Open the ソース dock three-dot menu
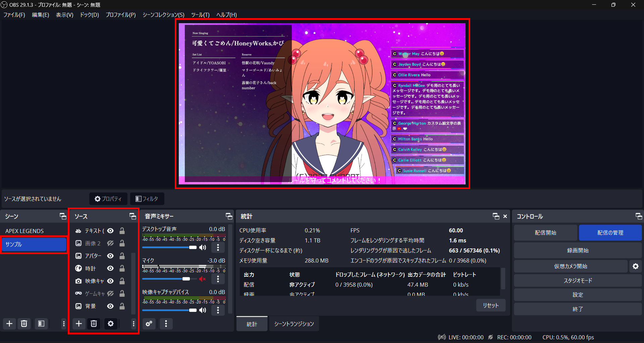644x343 pixels. [133, 324]
